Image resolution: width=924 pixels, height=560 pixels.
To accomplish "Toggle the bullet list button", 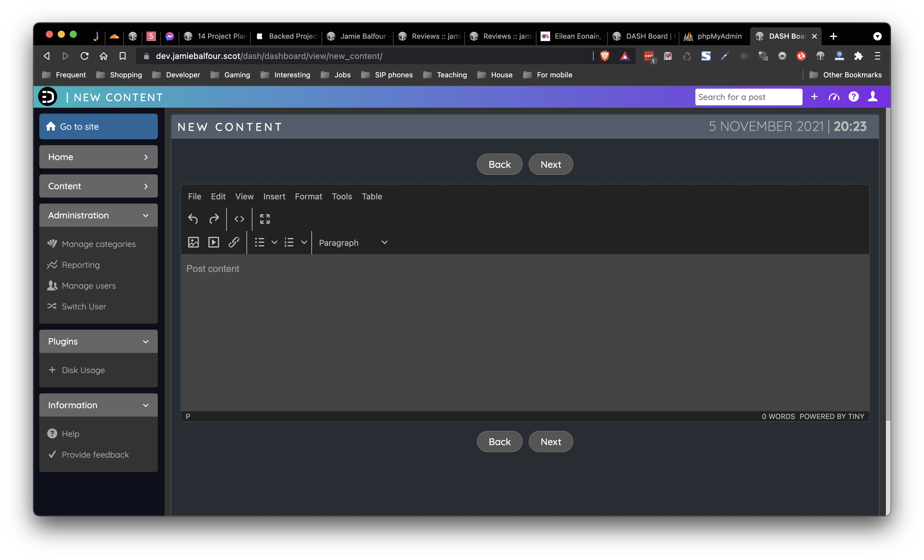I will click(260, 242).
